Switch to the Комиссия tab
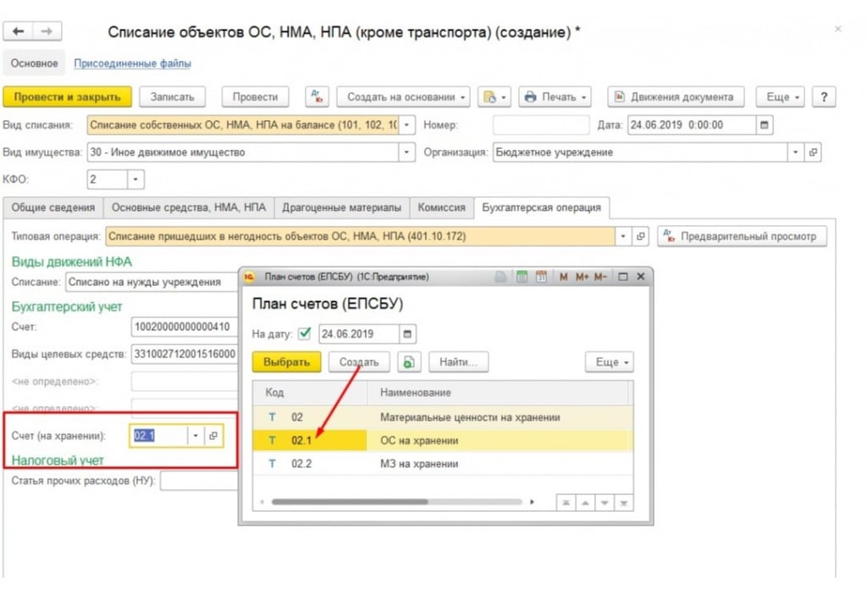Screen dimensions: 867x616 441,207
